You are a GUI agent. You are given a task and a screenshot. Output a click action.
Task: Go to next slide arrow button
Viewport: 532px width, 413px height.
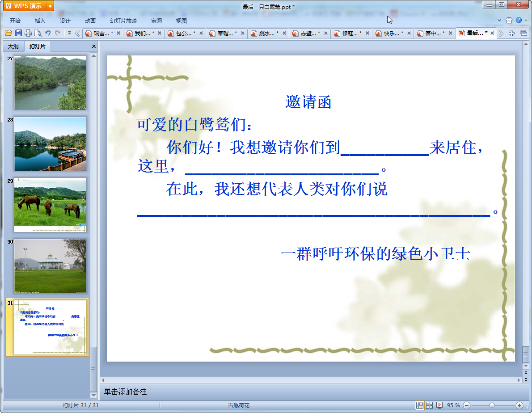click(x=526, y=380)
